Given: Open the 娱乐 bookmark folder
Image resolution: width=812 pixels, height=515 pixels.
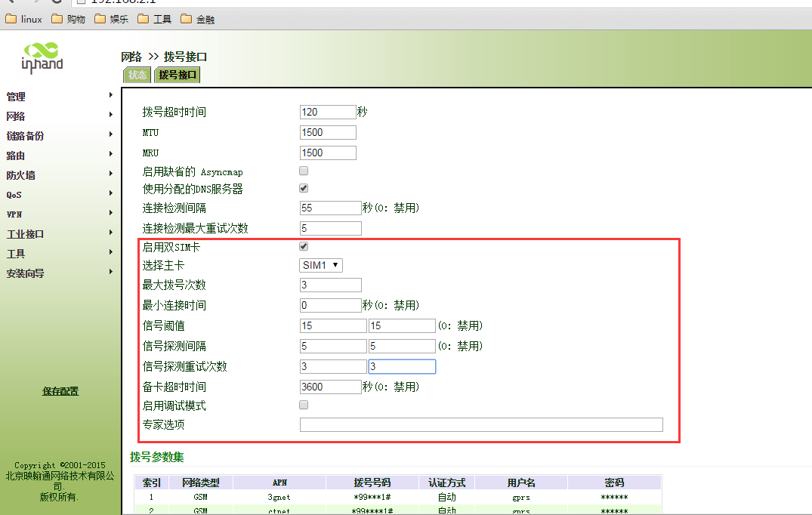Looking at the screenshot, I should (112, 20).
